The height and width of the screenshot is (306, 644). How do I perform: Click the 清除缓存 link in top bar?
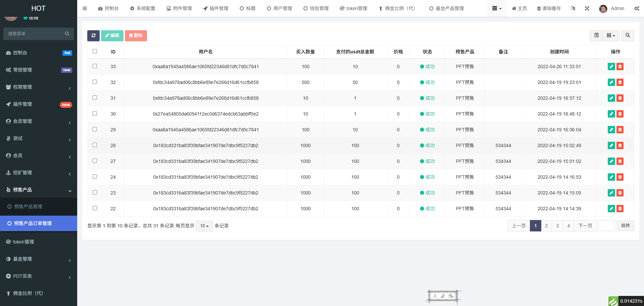(x=549, y=8)
